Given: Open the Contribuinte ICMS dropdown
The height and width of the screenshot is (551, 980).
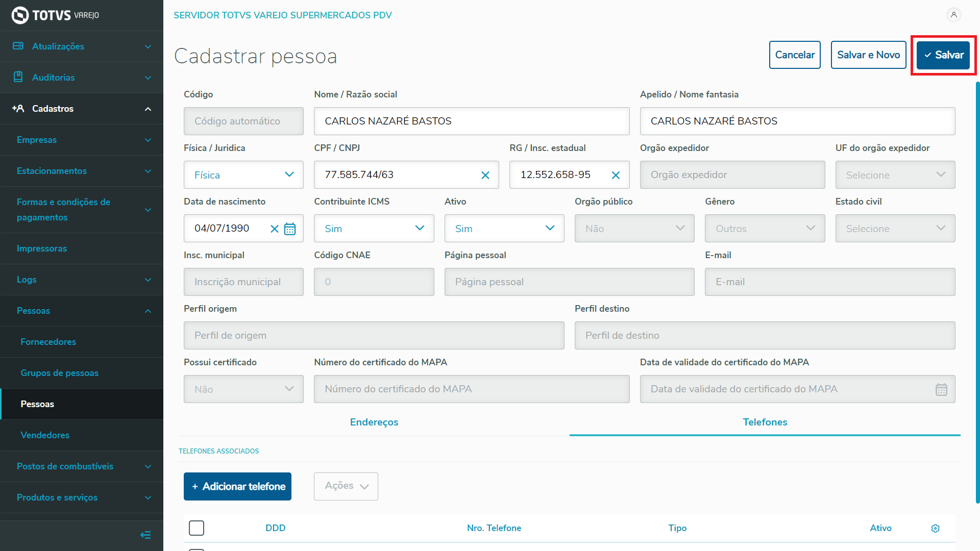Looking at the screenshot, I should click(x=374, y=229).
